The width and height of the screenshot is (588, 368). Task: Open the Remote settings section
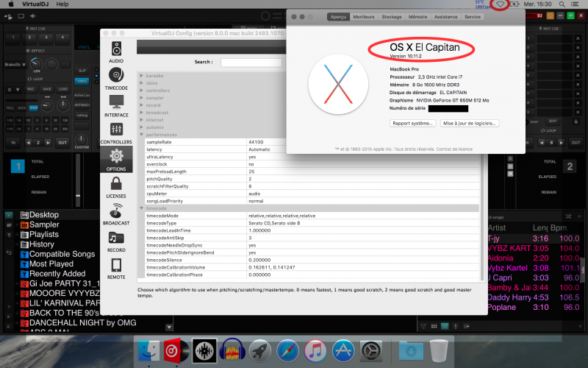(x=116, y=269)
